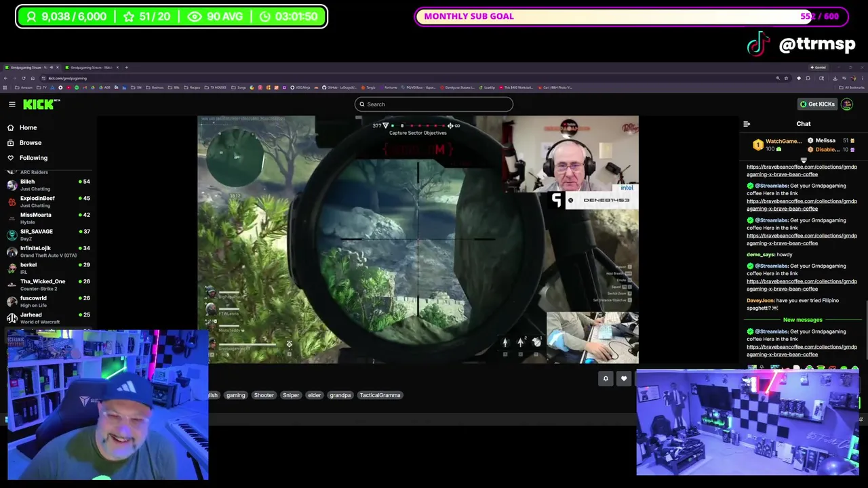Open bravebeancoffee link in last chat message

[x=802, y=350]
